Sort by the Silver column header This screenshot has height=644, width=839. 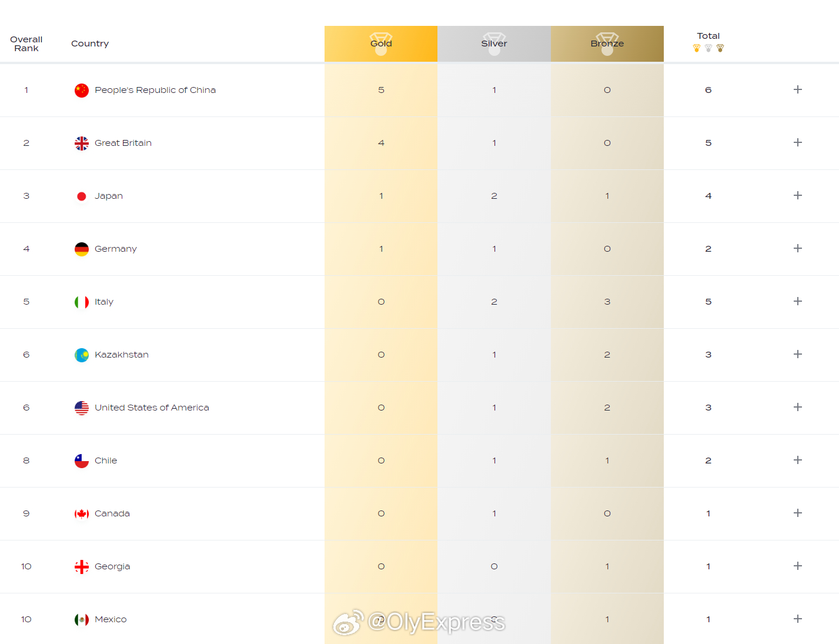click(x=494, y=44)
